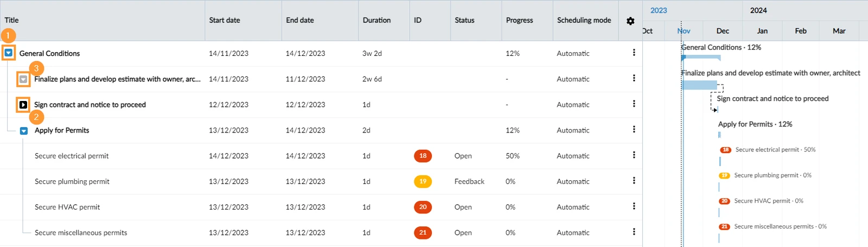The image size is (868, 247).
Task: Click the red ID badge 21
Action: [x=423, y=233]
